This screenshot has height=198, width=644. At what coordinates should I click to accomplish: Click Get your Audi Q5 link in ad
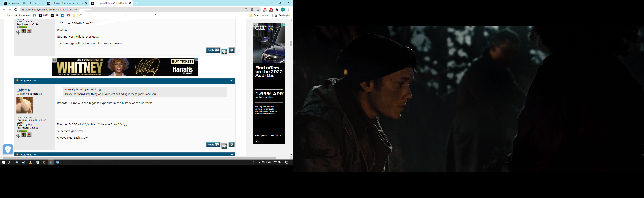click(x=268, y=136)
